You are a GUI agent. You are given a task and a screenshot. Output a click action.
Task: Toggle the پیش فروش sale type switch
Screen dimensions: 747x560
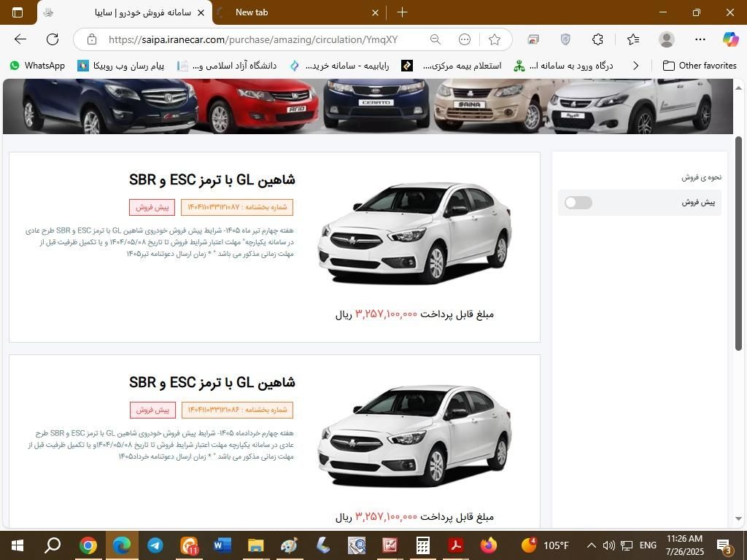click(x=578, y=203)
